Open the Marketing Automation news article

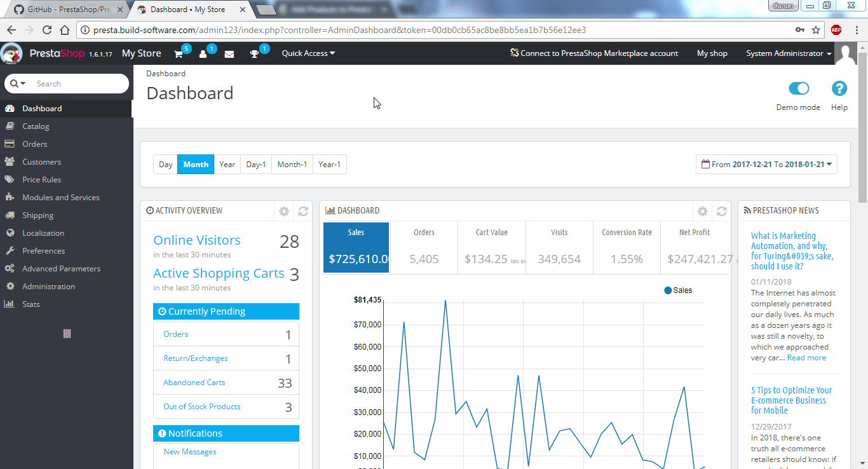pyautogui.click(x=792, y=251)
